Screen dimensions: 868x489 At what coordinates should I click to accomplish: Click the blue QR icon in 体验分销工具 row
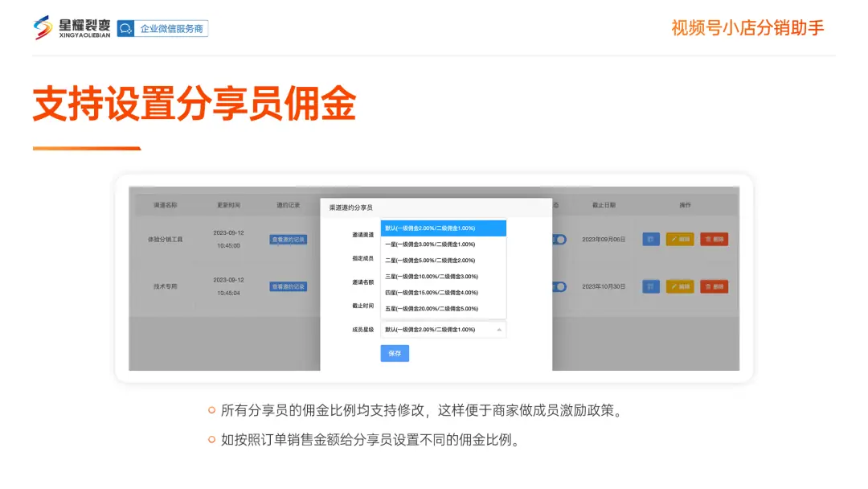click(x=651, y=239)
